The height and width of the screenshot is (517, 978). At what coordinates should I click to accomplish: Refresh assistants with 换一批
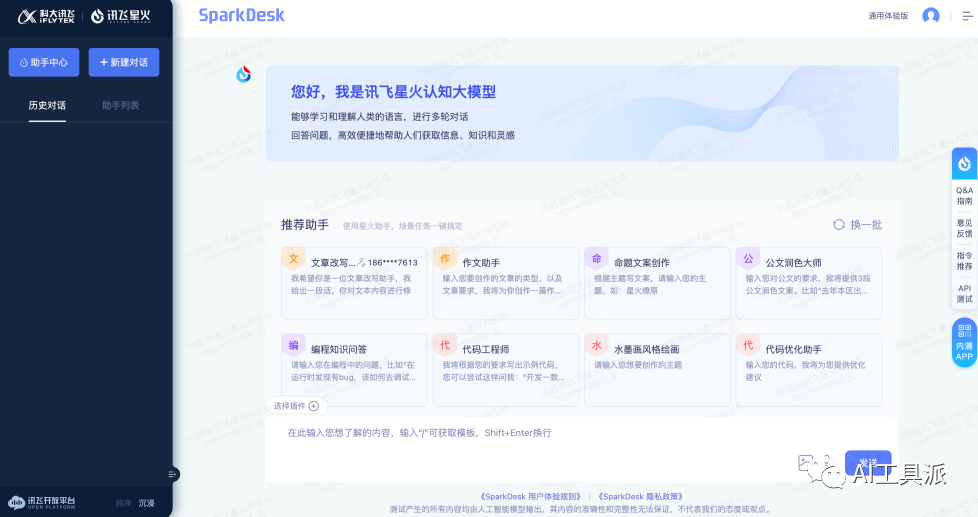tap(858, 225)
